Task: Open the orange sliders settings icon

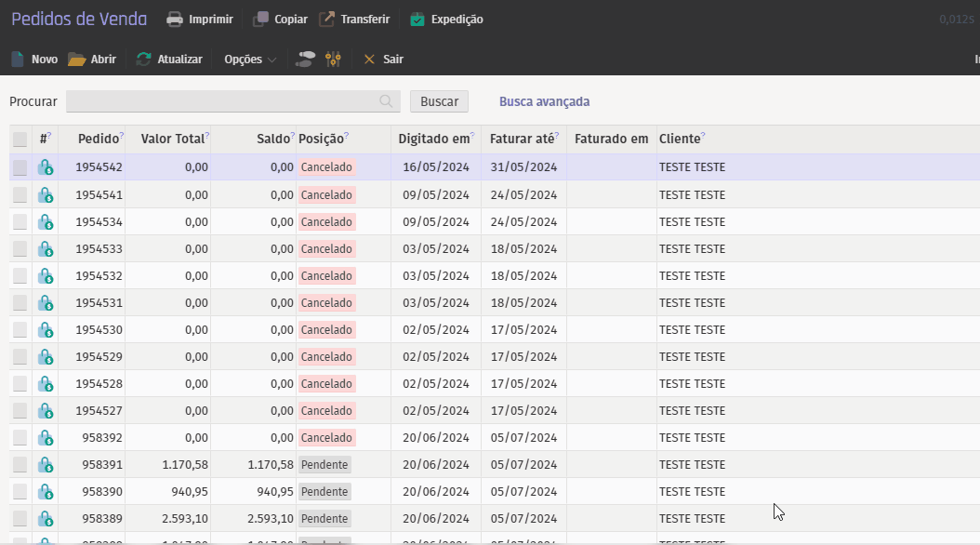Action: (334, 59)
